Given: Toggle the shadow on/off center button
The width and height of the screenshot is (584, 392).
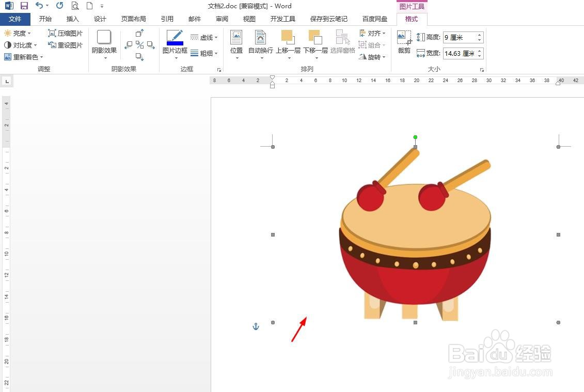Looking at the screenshot, I should pyautogui.click(x=139, y=45).
